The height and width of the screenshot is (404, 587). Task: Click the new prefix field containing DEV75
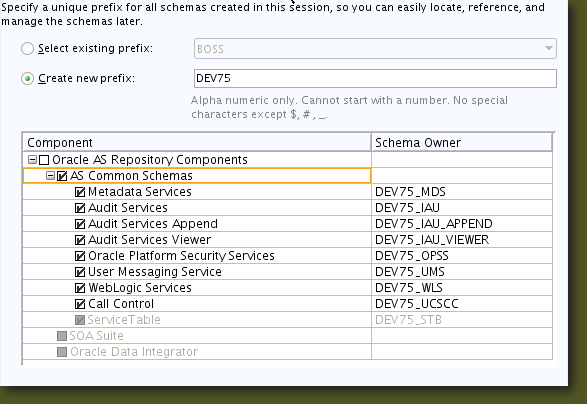[375, 79]
